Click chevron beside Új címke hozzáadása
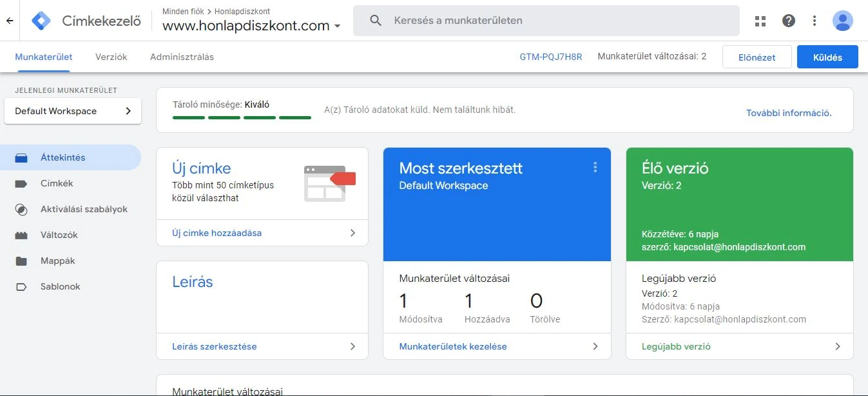The image size is (868, 396). [352, 233]
